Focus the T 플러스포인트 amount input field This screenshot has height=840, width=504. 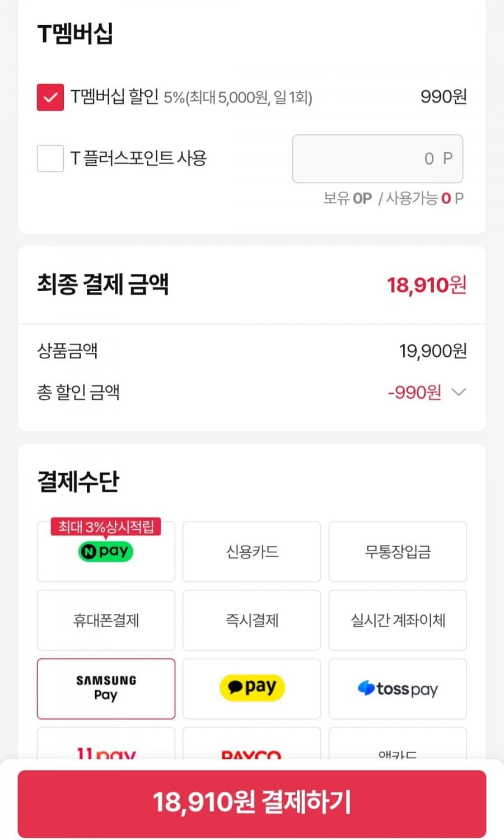377,158
